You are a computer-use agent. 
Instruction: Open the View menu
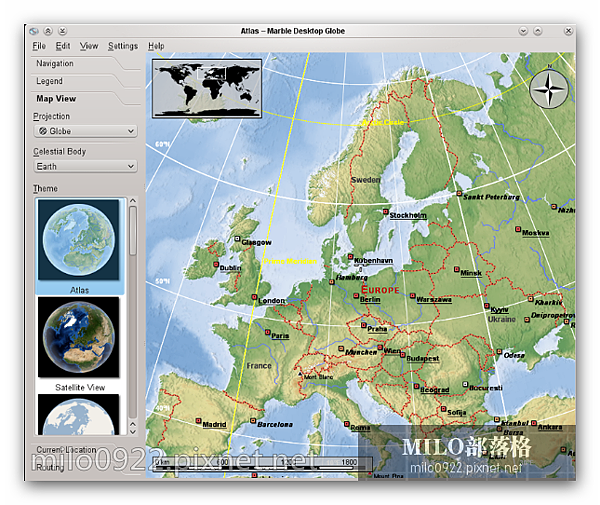89,46
